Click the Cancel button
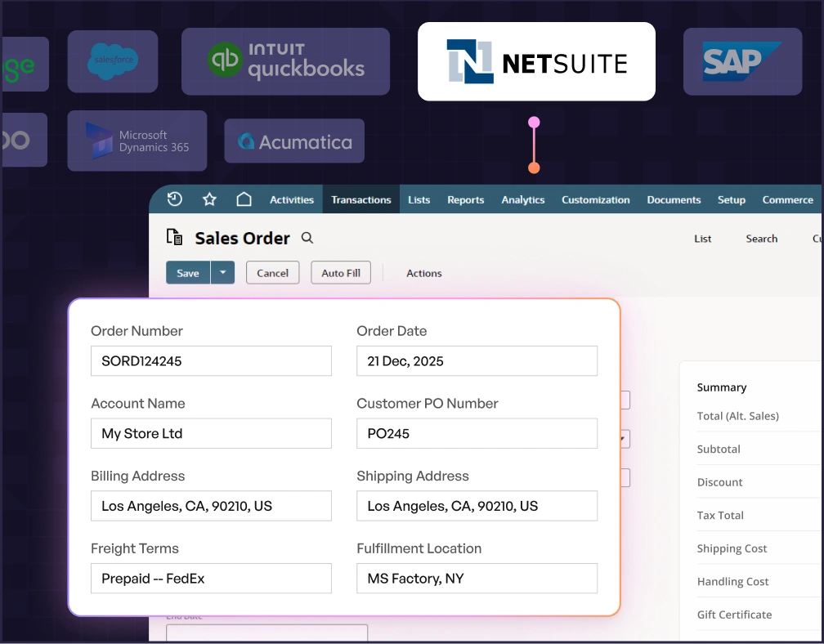Screen dimensions: 824x644 (272, 273)
